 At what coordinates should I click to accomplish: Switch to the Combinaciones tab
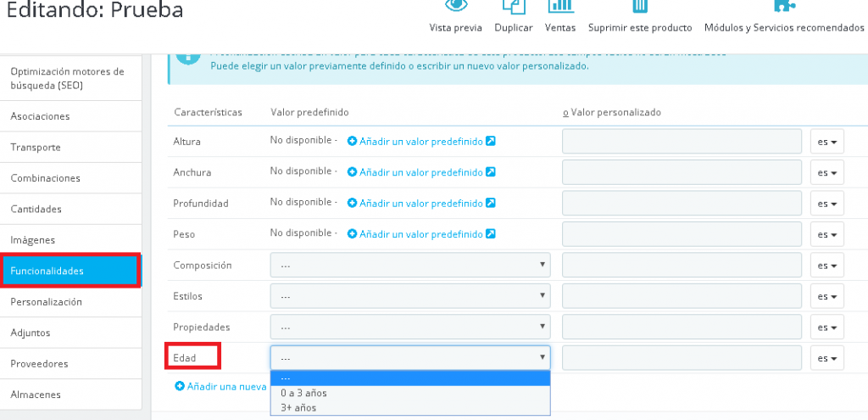pyautogui.click(x=46, y=178)
